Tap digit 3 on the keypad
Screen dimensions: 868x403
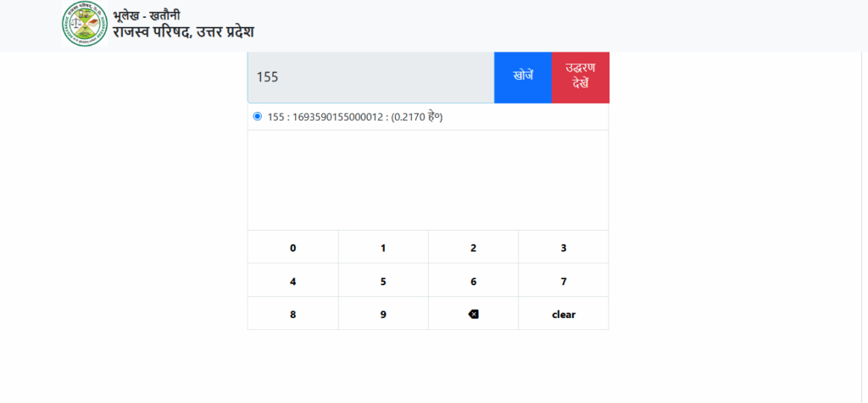click(564, 248)
